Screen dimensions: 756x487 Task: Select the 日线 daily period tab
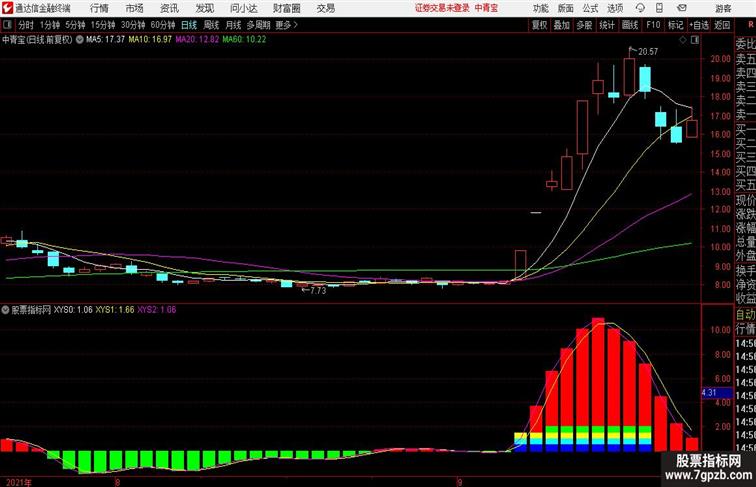(189, 25)
